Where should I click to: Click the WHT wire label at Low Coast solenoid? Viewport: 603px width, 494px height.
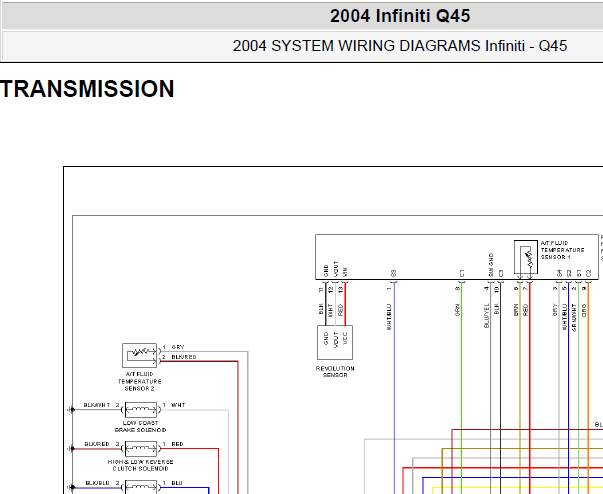click(x=178, y=405)
